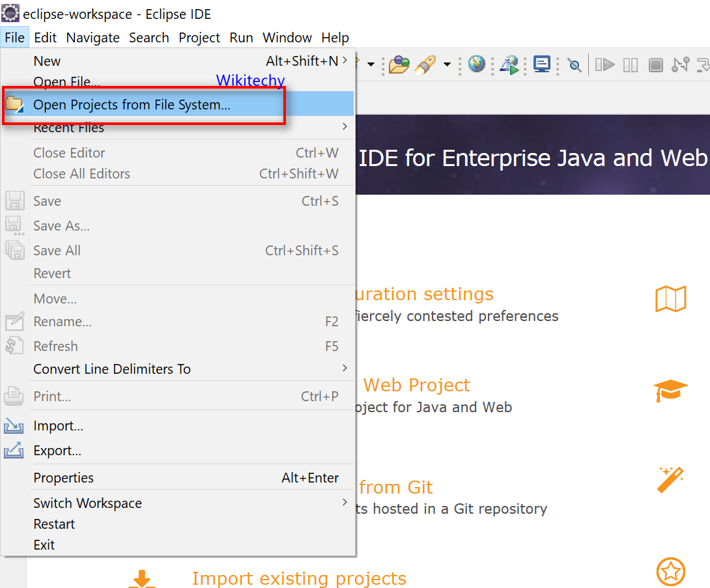Click the map icon beside configuration settings
Viewport: 710px width, 588px height.
(671, 298)
